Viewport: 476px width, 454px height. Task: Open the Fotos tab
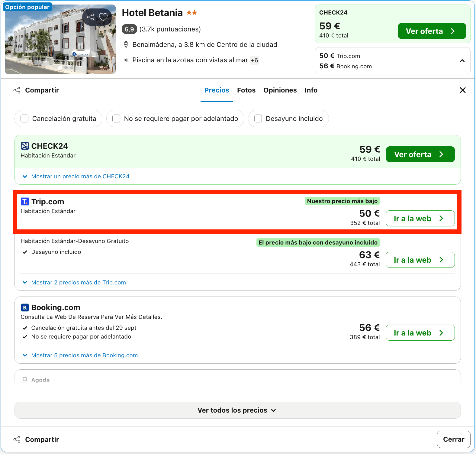tap(246, 90)
